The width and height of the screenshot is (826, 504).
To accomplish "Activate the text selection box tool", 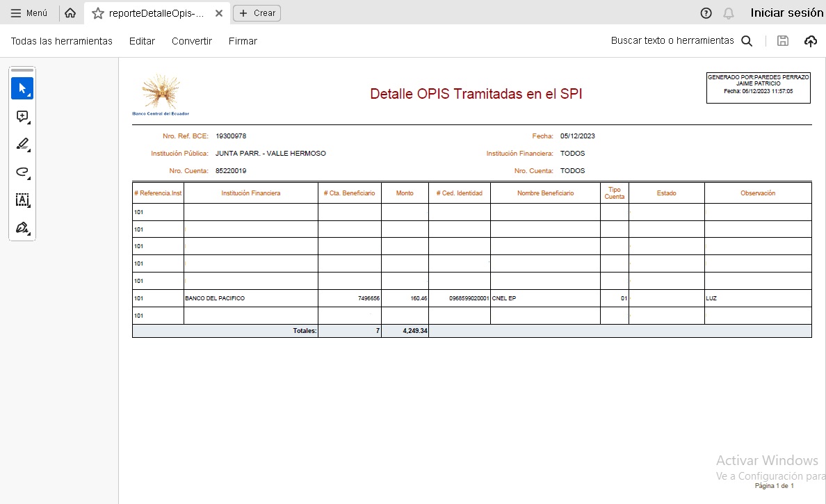I will tap(22, 200).
